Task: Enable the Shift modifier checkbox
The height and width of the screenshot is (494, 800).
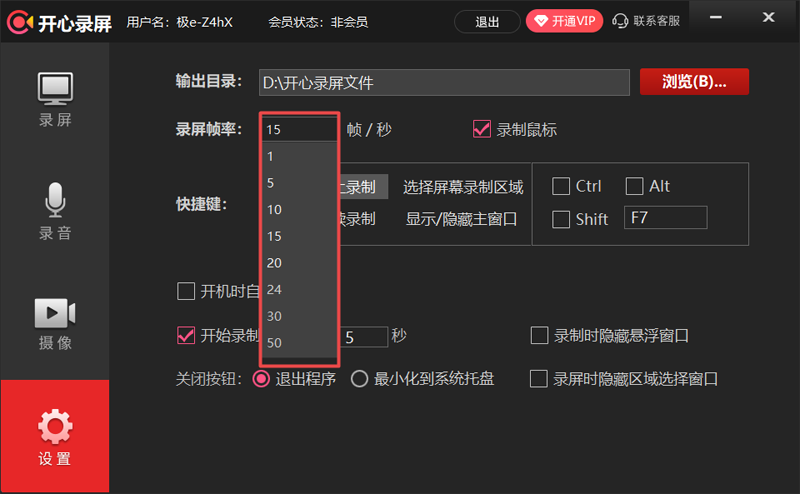Action: coord(561,219)
